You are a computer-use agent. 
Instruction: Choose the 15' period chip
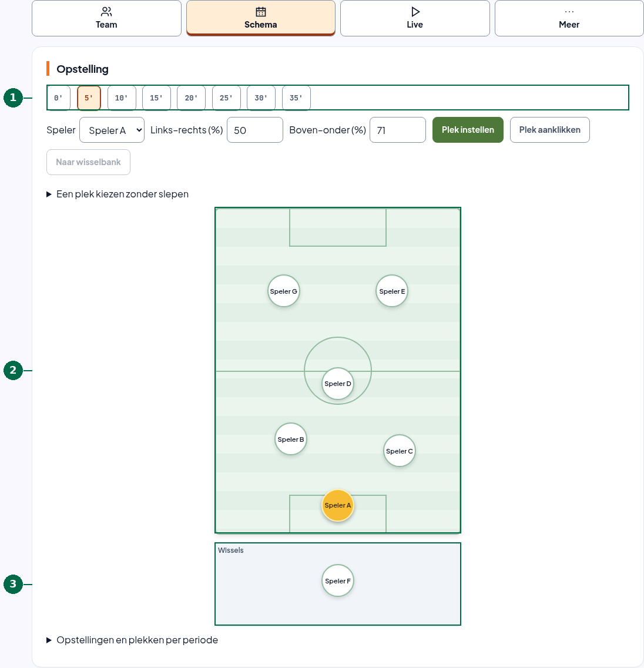[156, 98]
